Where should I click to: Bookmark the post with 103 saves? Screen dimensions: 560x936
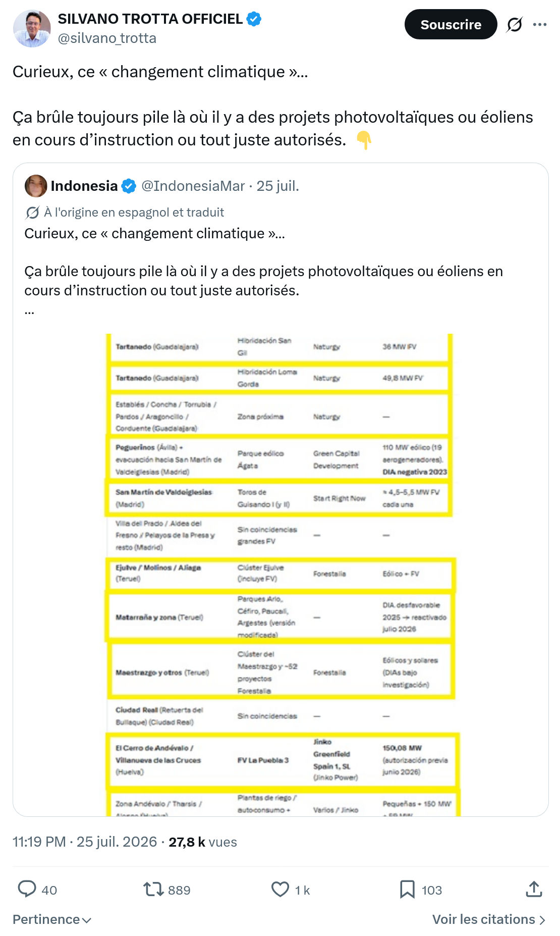pyautogui.click(x=407, y=889)
